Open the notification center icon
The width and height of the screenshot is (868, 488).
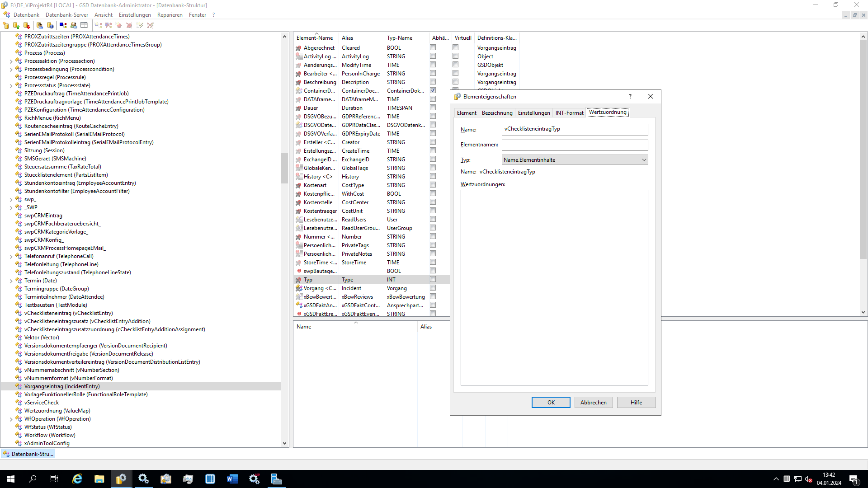(x=854, y=479)
